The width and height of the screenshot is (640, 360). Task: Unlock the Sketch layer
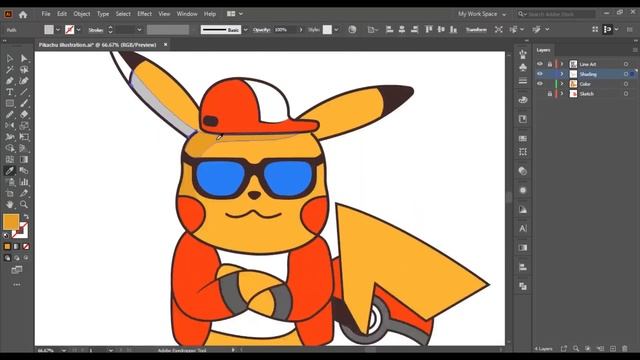coord(549,94)
